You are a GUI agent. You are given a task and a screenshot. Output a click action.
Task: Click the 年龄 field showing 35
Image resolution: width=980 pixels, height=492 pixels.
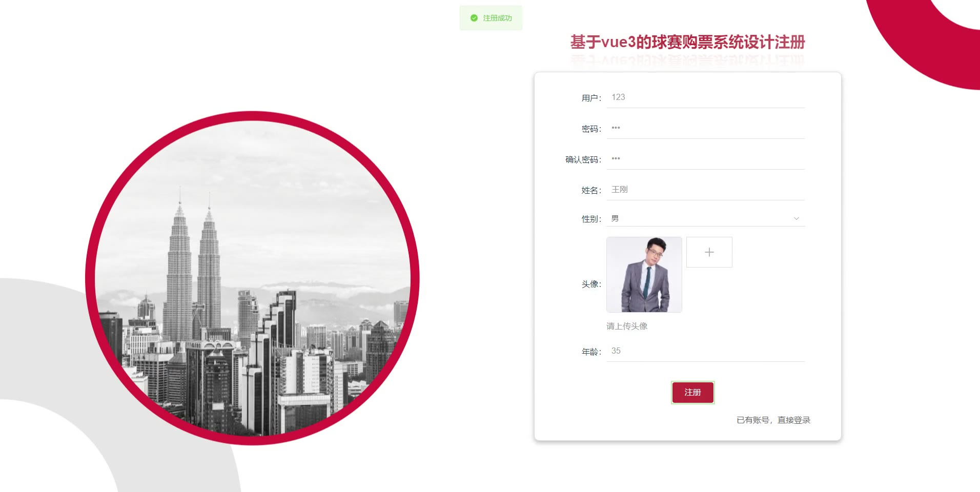[706, 351]
